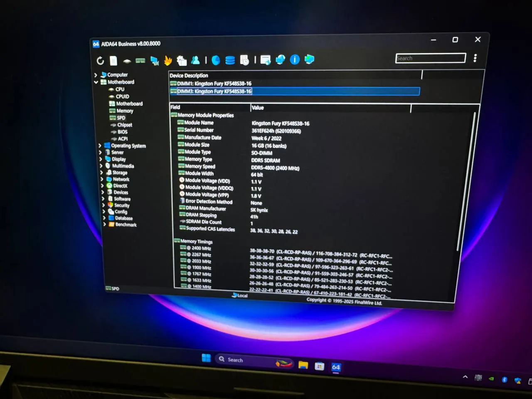Image resolution: width=532 pixels, height=399 pixels.
Task: Click the blue info circle icon
Action: click(x=295, y=60)
